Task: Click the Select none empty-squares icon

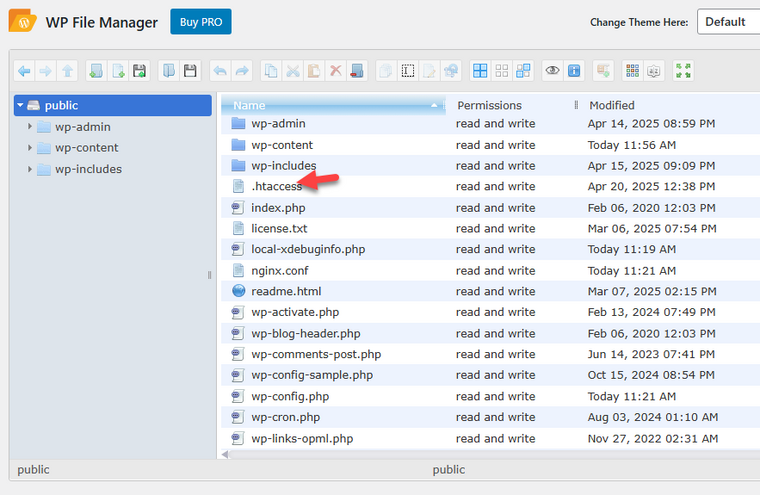Action: tap(502, 71)
